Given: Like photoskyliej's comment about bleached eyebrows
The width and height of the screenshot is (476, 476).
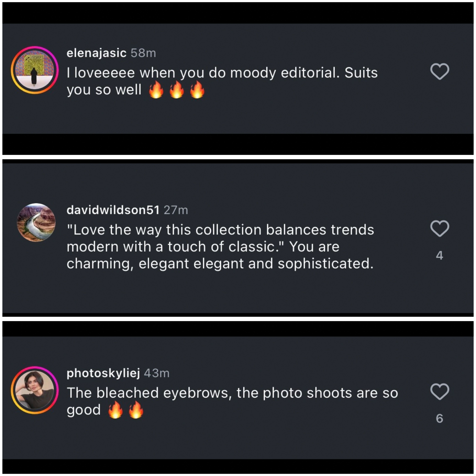Looking at the screenshot, I should click(440, 391).
